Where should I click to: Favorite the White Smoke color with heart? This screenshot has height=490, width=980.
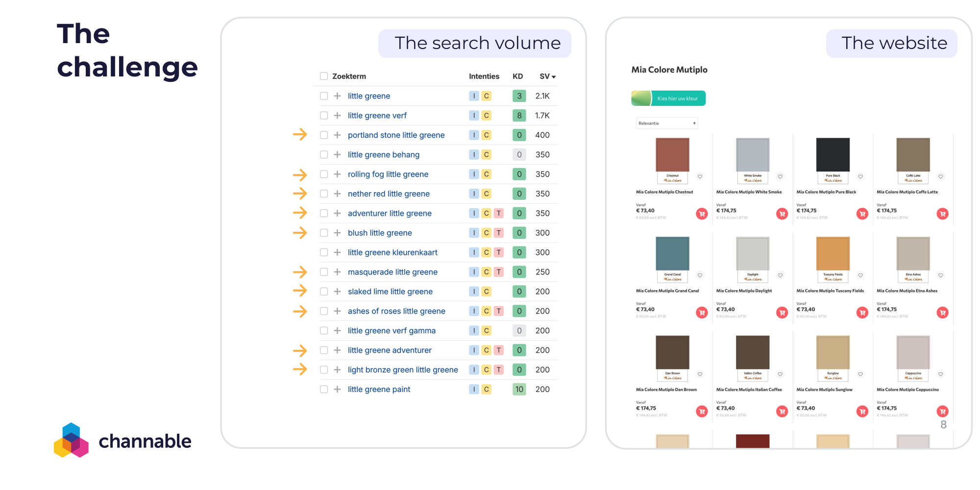coord(780,176)
